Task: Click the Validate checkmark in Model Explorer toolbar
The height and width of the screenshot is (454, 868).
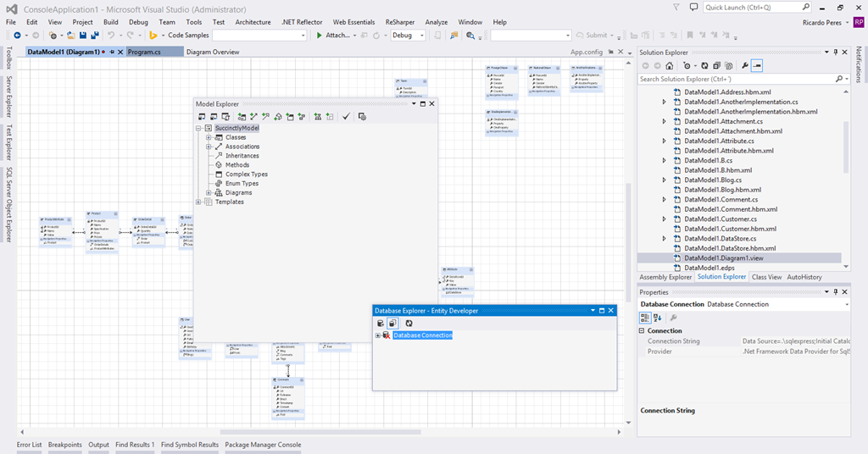Action: coord(346,117)
